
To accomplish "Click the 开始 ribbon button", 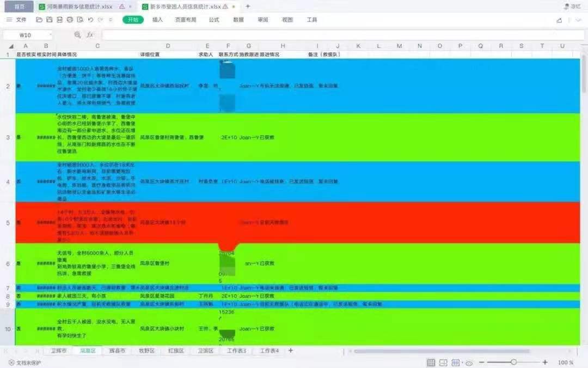I will [133, 20].
